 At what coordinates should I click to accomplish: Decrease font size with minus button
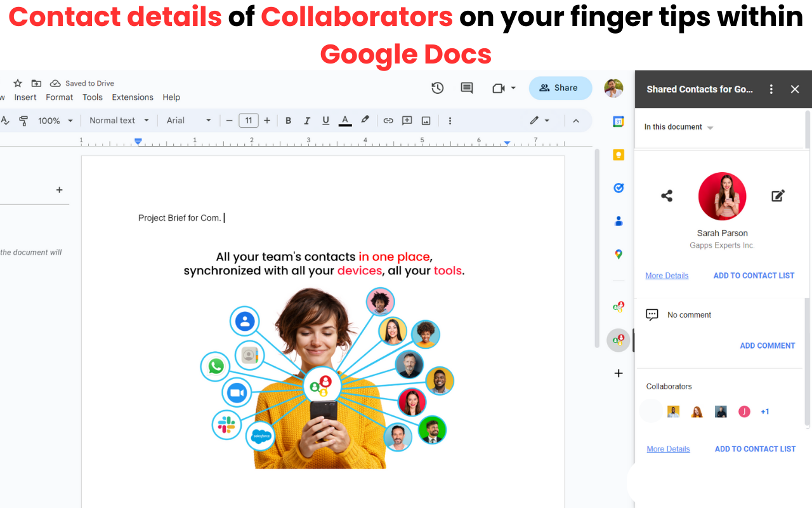(229, 121)
